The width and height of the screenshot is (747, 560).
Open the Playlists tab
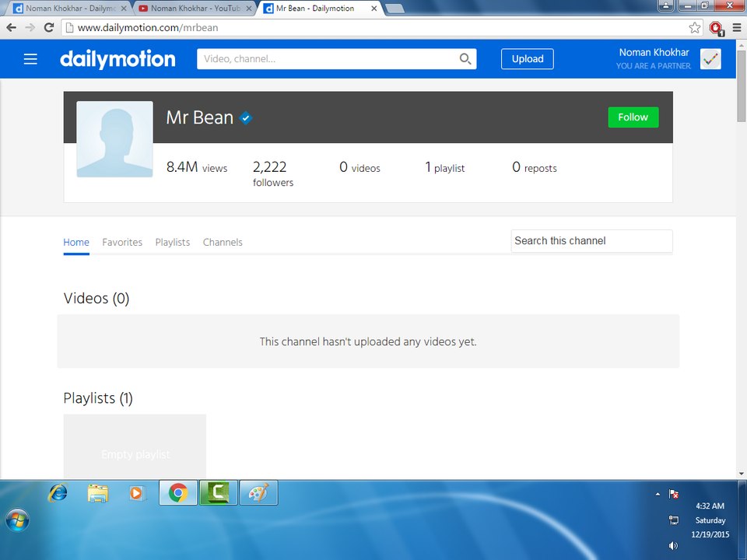coord(173,242)
